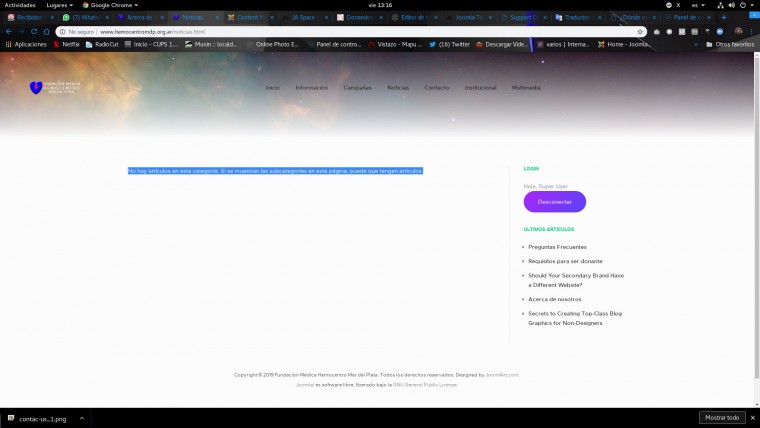Expand the contac-us_1.png download options chevron
This screenshot has height=428, width=760.
tap(81, 418)
